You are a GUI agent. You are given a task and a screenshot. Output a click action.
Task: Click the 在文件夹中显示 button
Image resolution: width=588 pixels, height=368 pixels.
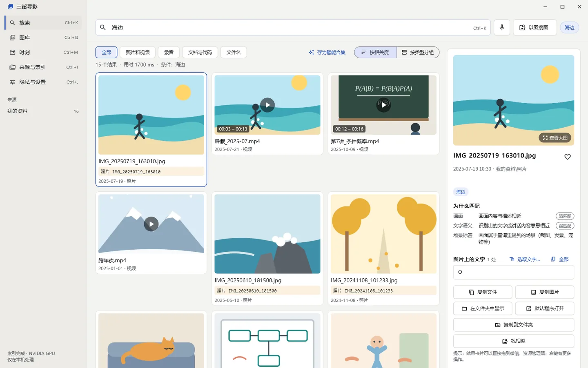[483, 308]
